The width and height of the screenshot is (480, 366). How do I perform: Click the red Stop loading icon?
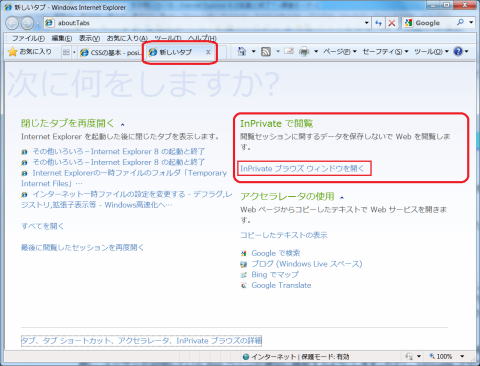click(x=392, y=23)
